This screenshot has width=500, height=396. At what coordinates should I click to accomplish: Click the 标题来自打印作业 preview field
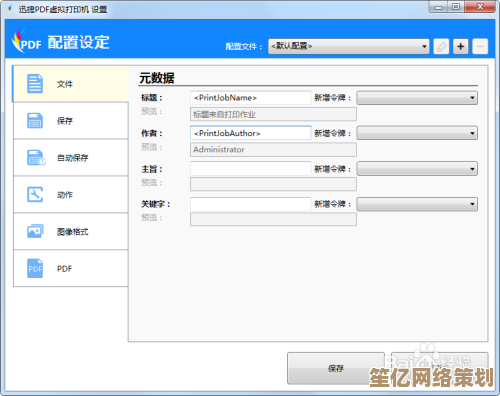tap(273, 114)
